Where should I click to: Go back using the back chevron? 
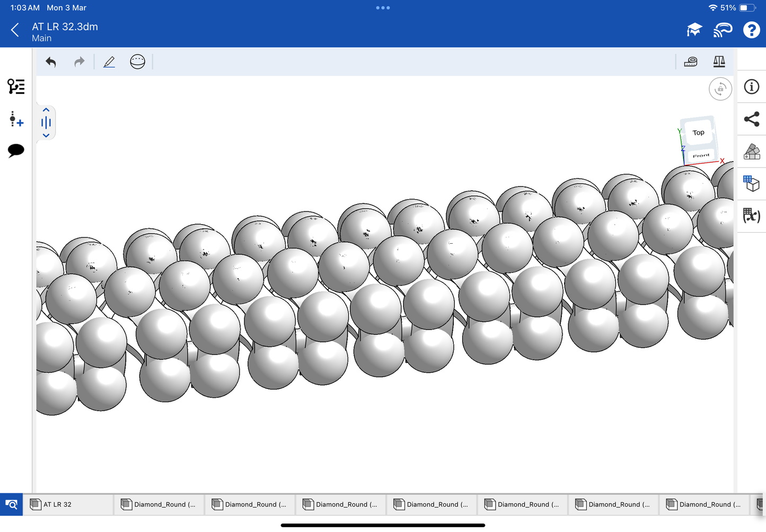point(15,30)
